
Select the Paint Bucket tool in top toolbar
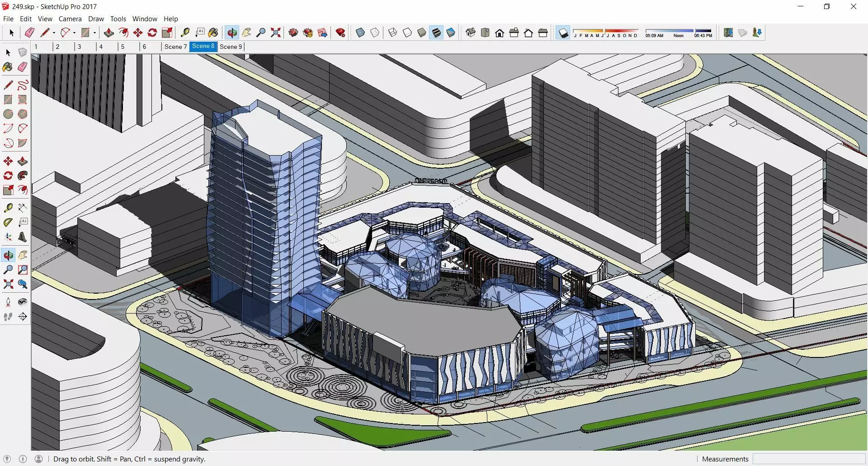pyautogui.click(x=213, y=33)
